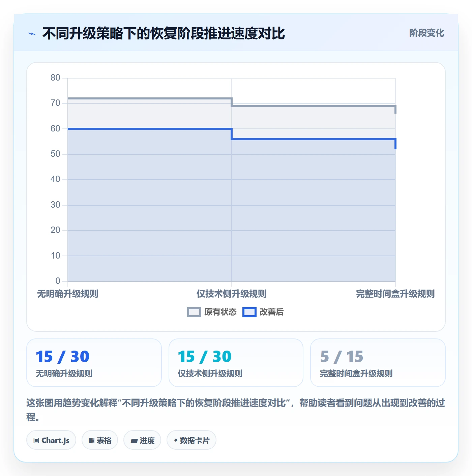Click y-axis value 10
Image resolution: width=472 pixels, height=476 pixels.
coord(55,256)
